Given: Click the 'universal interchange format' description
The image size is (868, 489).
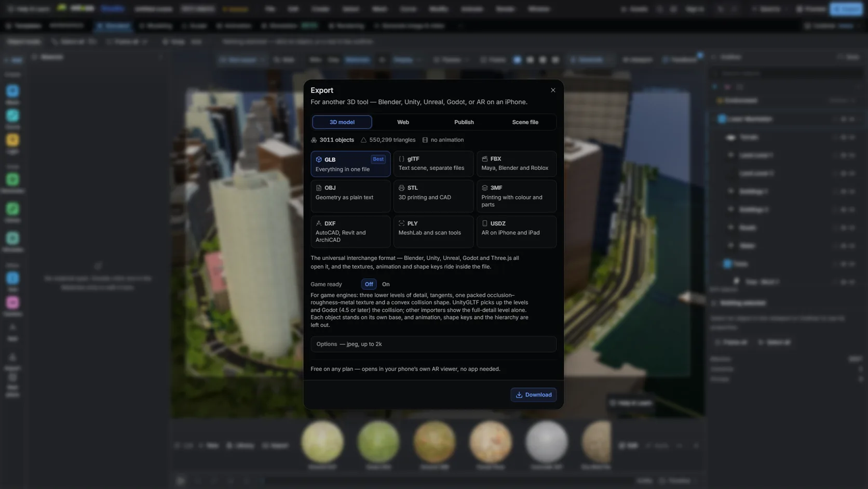Looking at the screenshot, I should [x=415, y=262].
